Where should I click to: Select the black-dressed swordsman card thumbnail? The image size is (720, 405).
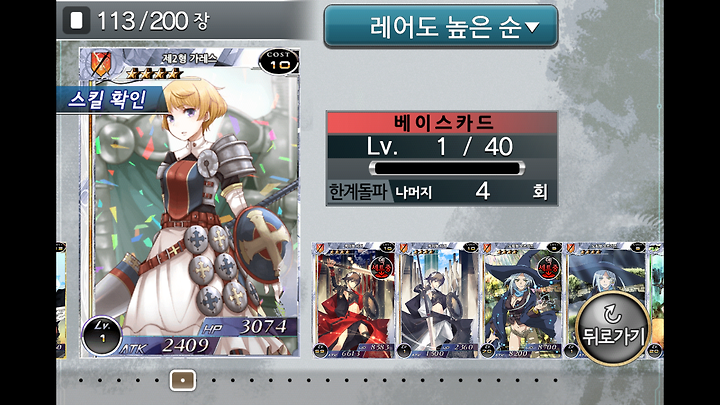pos(438,300)
